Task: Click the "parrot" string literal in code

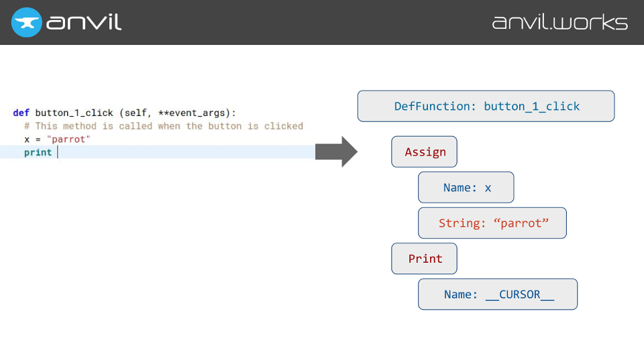Action: pyautogui.click(x=70, y=139)
